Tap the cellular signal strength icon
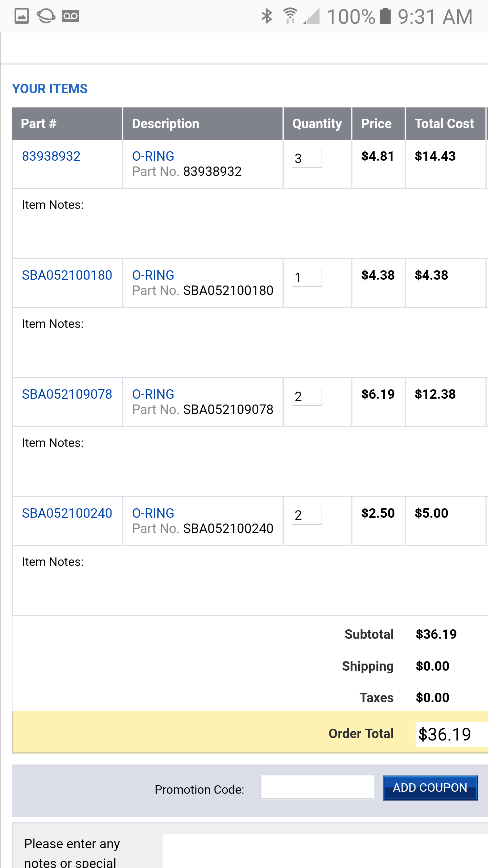 [x=312, y=16]
